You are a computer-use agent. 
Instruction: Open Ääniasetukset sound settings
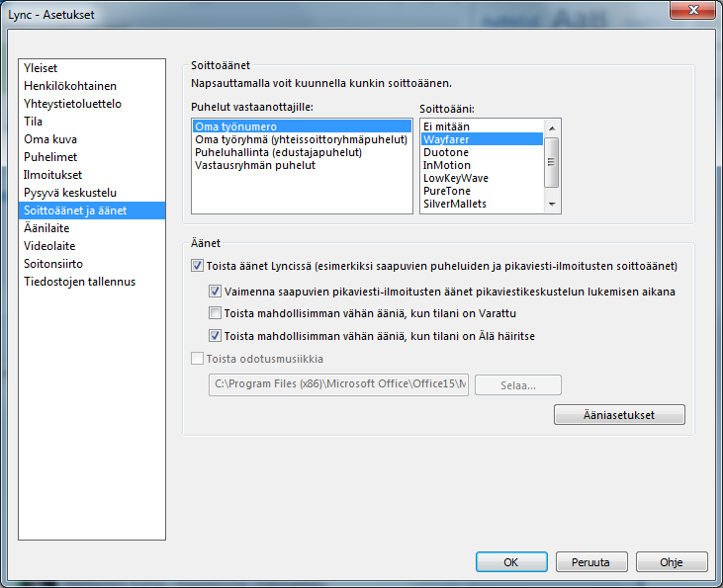619,415
